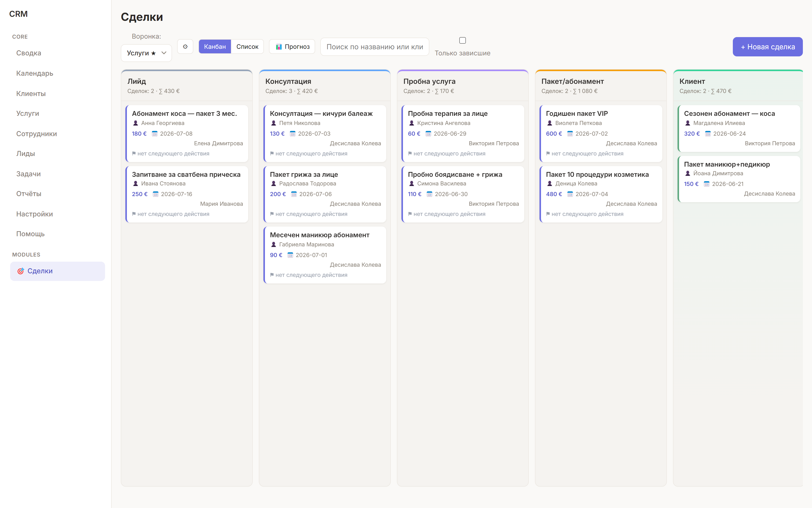Click the Лийд column header
The image size is (812, 508).
187,86
